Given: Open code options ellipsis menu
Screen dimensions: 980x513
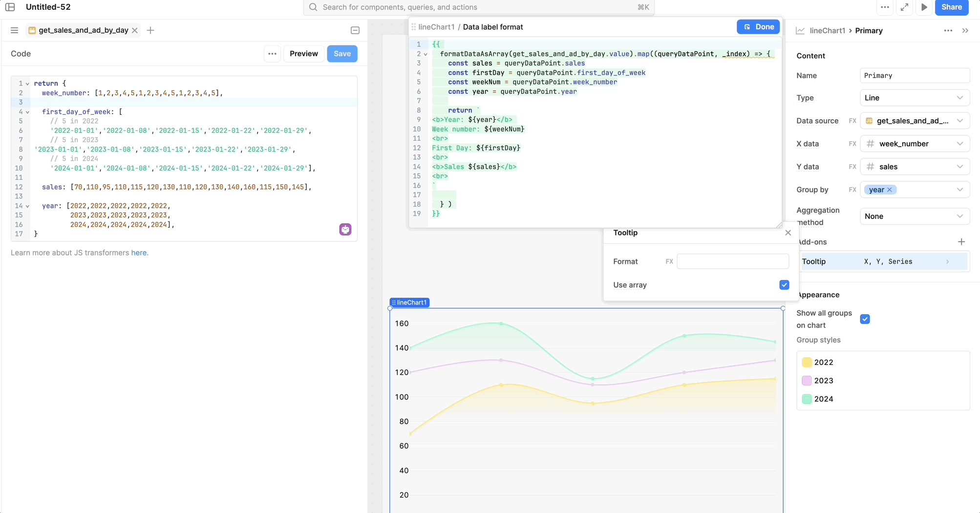Looking at the screenshot, I should pyautogui.click(x=272, y=54).
